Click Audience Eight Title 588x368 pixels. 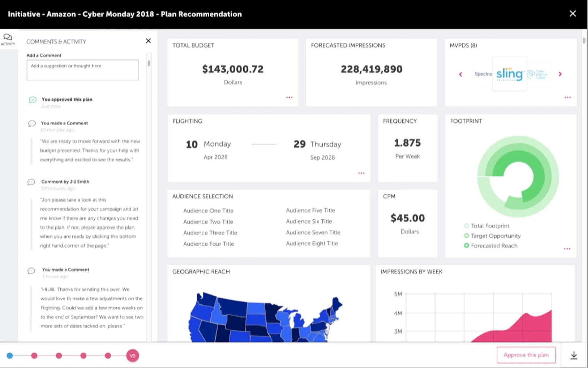click(312, 243)
